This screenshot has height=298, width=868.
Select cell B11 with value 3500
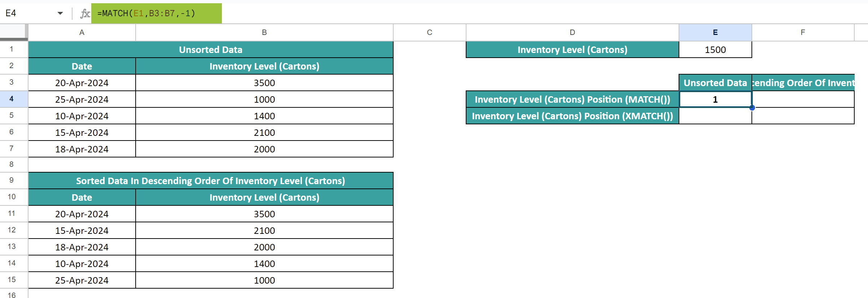(264, 214)
